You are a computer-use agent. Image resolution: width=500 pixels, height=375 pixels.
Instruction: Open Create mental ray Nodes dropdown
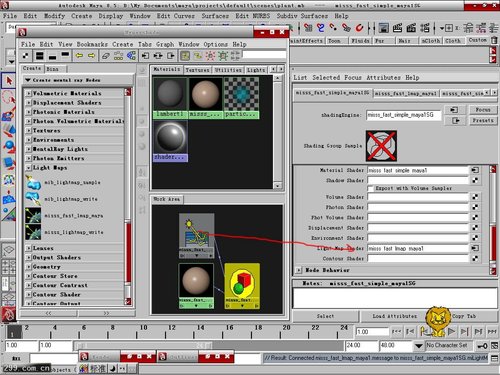[x=78, y=80]
